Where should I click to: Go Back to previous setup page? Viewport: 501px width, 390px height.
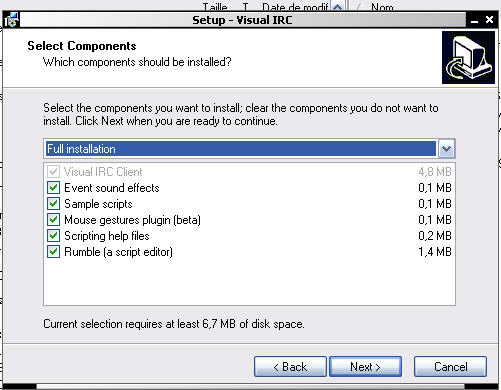tap(290, 367)
